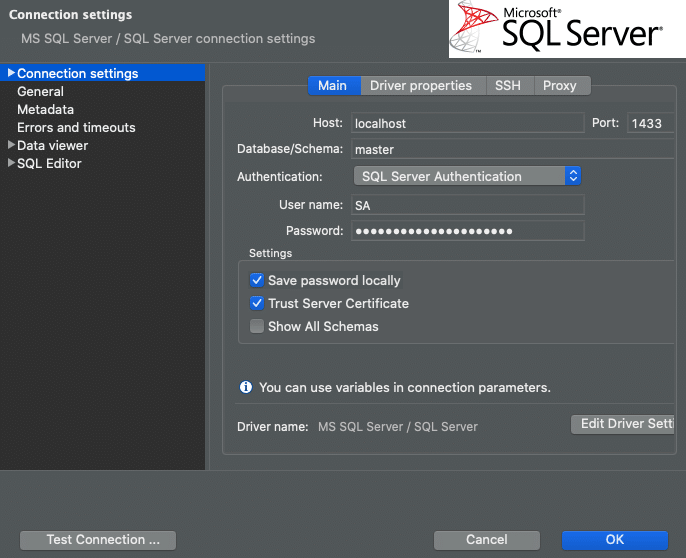This screenshot has height=558, width=686.
Task: Click driver name text MS SQL Server / SQL Server
Action: coord(398,427)
